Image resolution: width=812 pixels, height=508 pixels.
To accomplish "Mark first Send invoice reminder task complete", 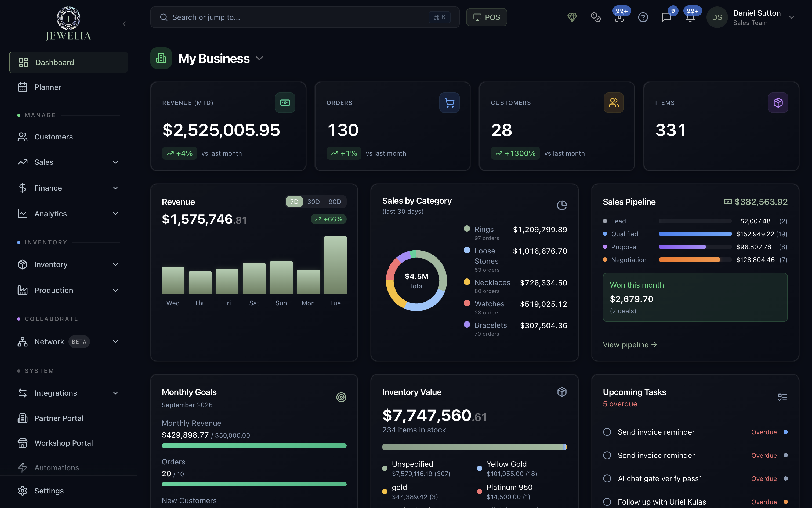I will point(607,432).
